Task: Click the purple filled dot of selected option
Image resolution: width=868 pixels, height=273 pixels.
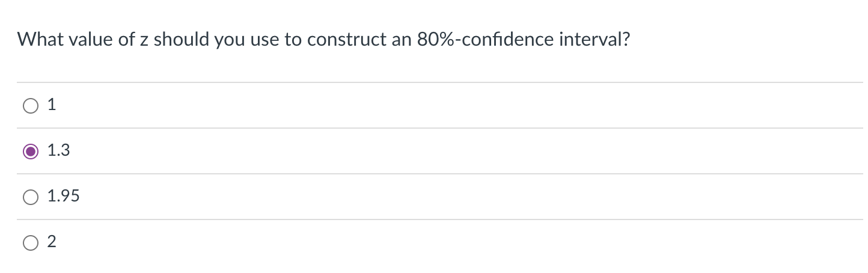Action: (x=30, y=152)
